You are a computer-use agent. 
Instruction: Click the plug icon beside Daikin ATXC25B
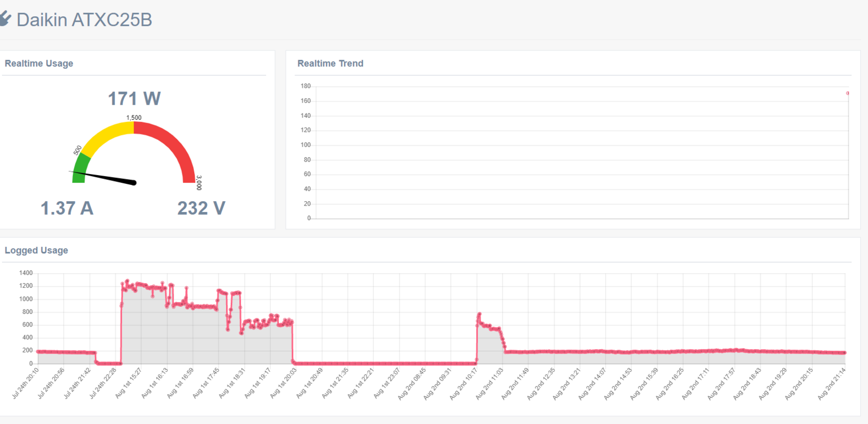[x=5, y=19]
